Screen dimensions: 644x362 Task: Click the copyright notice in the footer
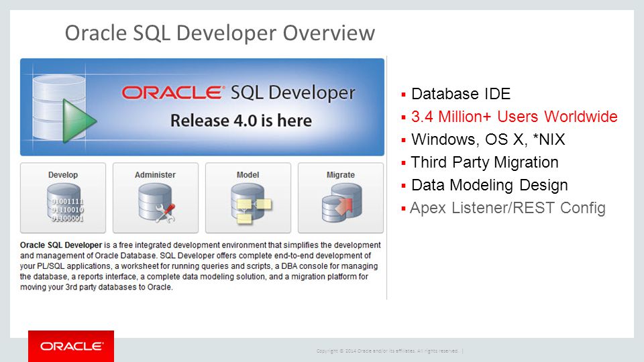[x=387, y=351]
